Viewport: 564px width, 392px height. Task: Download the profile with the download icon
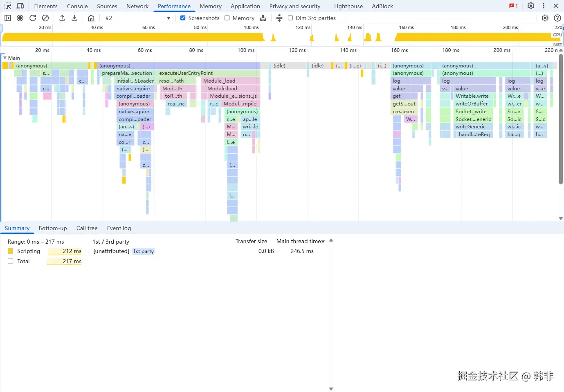point(74,18)
